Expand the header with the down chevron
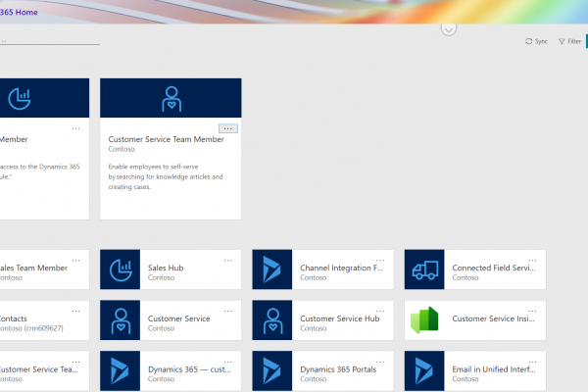588x392 pixels. click(449, 29)
